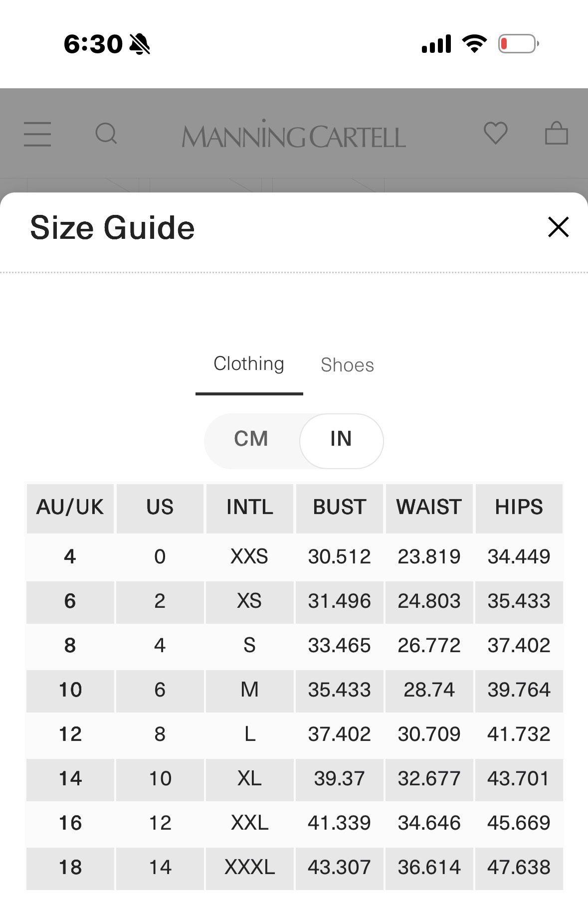Viewport: 588px width, 909px height.
Task: Tap the silent mode bell icon
Action: click(140, 44)
